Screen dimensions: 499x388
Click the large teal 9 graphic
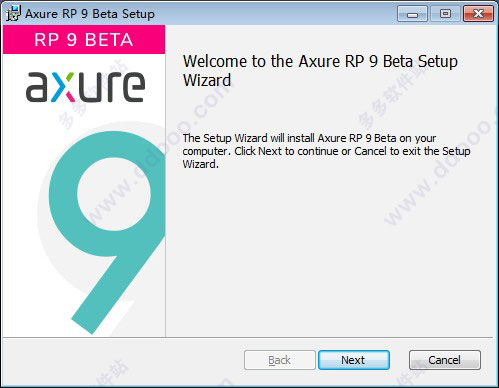(108, 232)
